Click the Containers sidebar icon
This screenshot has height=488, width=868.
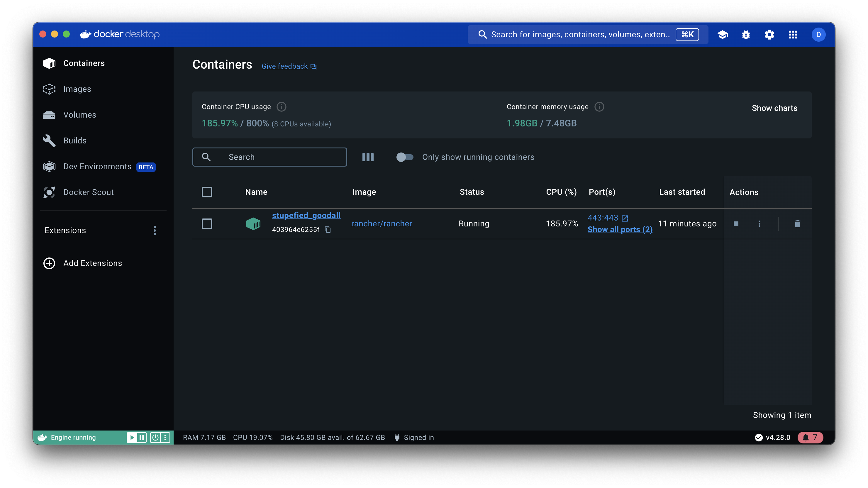(49, 63)
